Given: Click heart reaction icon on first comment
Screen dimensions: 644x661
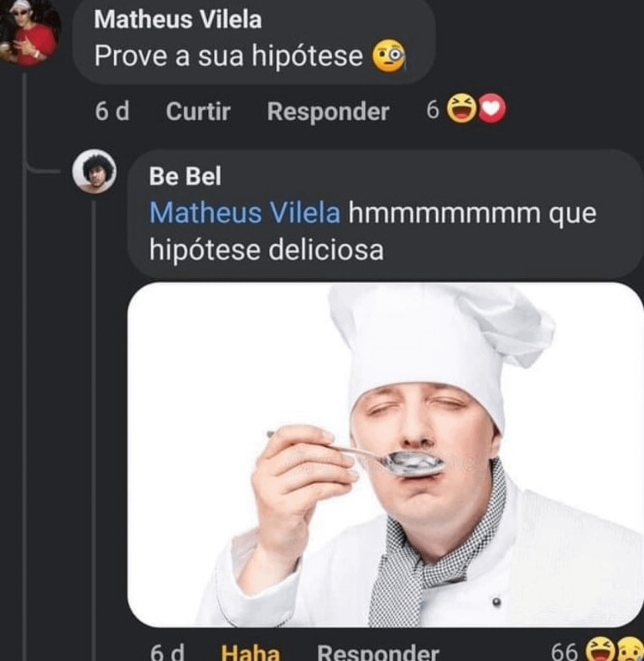Looking at the screenshot, I should [x=491, y=110].
